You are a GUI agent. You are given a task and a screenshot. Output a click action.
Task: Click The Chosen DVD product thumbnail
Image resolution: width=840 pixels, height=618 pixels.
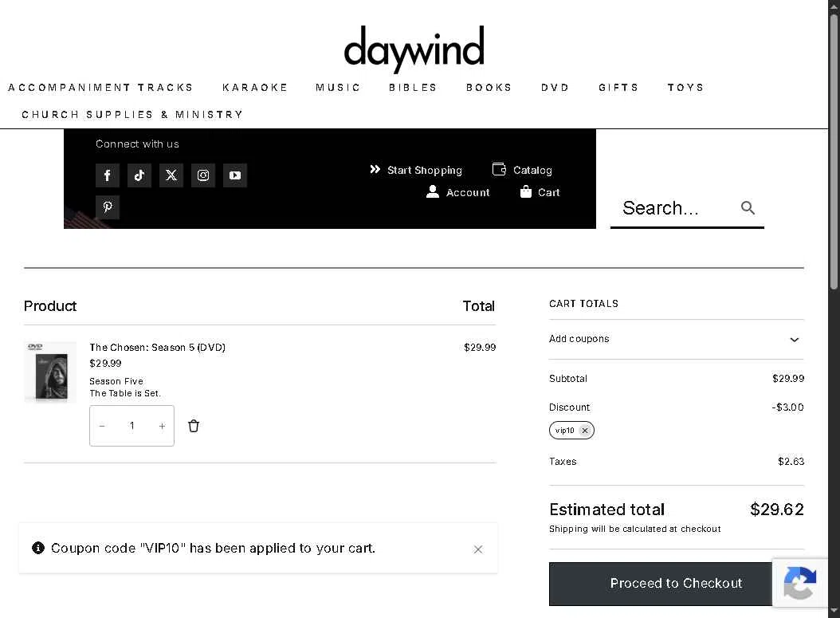(50, 372)
